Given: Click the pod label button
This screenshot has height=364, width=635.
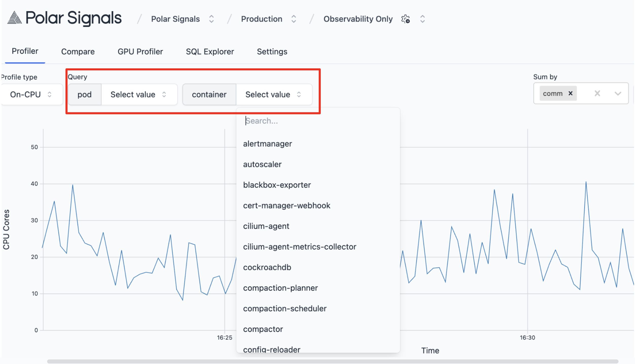Looking at the screenshot, I should click(x=85, y=94).
